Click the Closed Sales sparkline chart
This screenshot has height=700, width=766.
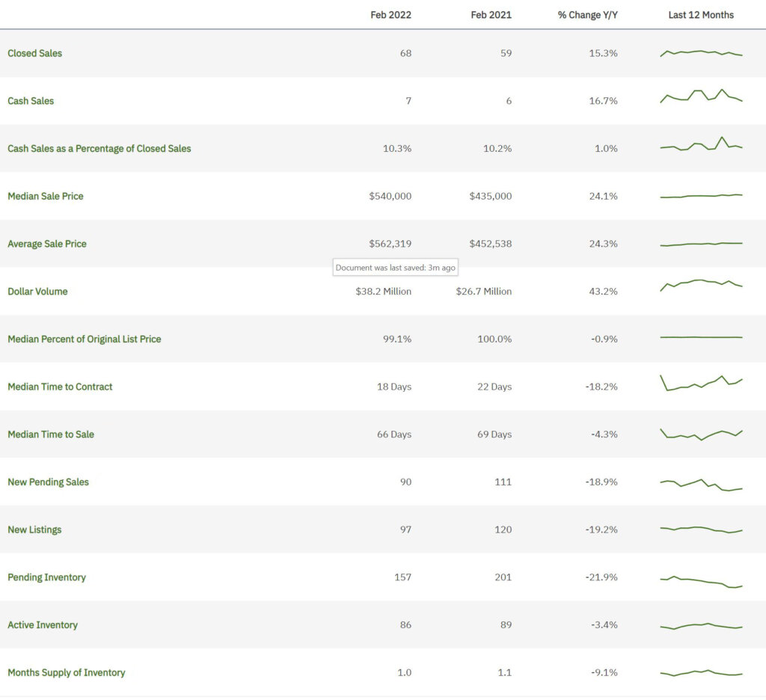coord(701,53)
